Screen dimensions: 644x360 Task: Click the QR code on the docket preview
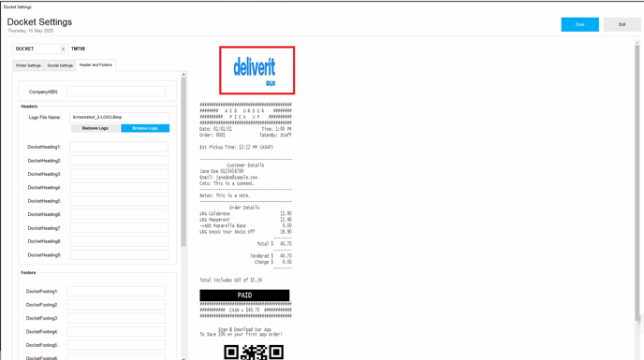(254, 353)
